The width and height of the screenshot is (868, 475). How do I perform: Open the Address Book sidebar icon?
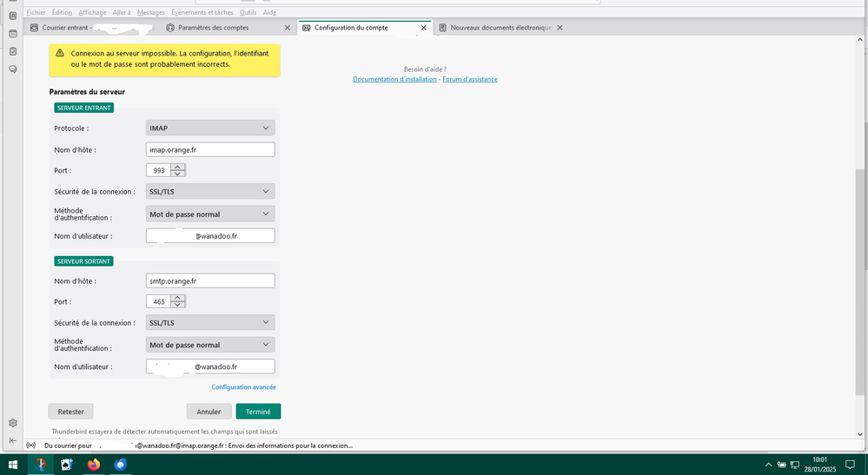(x=13, y=16)
